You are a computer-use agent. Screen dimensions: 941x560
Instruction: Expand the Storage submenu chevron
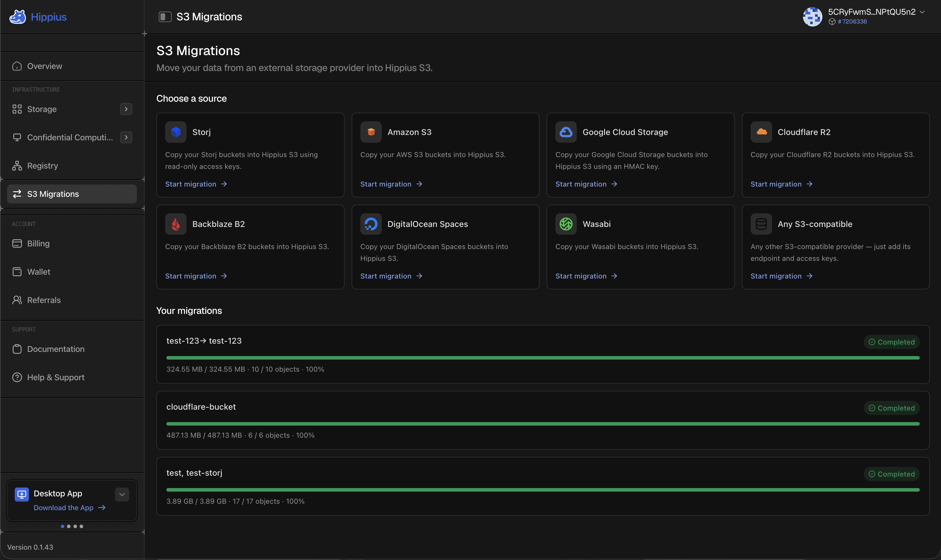[x=126, y=109]
